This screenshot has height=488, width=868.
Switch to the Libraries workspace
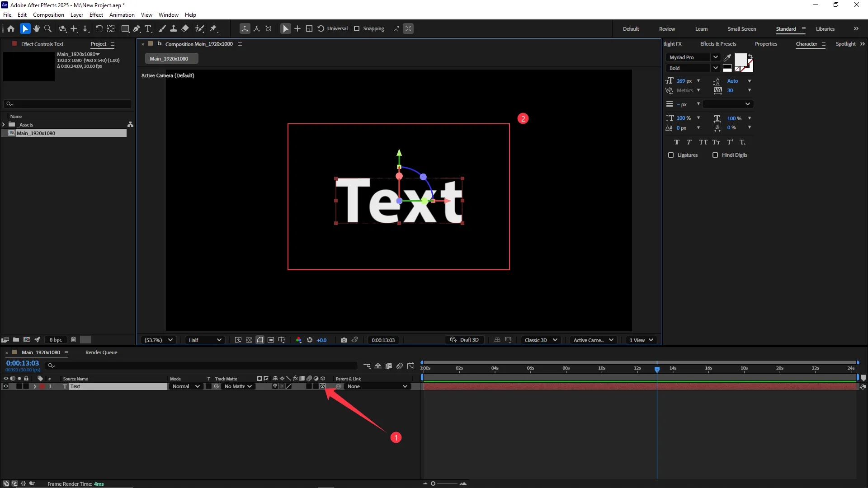click(x=825, y=29)
